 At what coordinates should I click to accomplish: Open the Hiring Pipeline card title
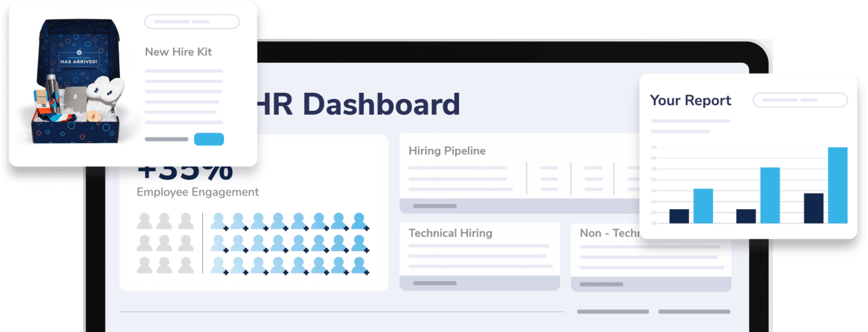point(446,151)
